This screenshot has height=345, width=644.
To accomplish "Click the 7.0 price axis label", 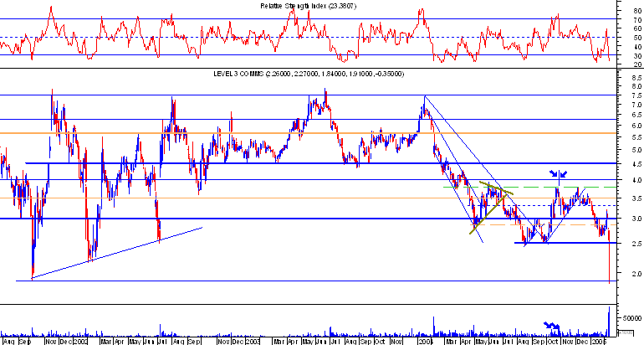I will [637, 106].
